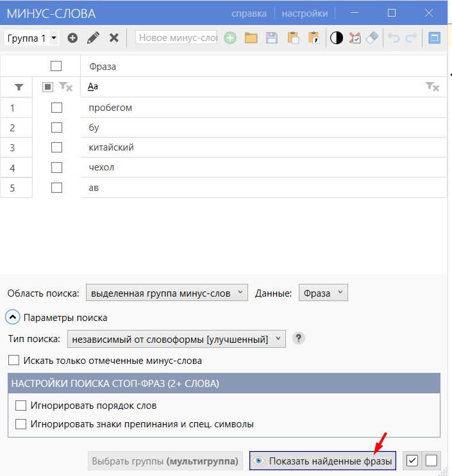Open 'настройки' in the title bar
This screenshot has height=476, width=452.
pos(305,13)
